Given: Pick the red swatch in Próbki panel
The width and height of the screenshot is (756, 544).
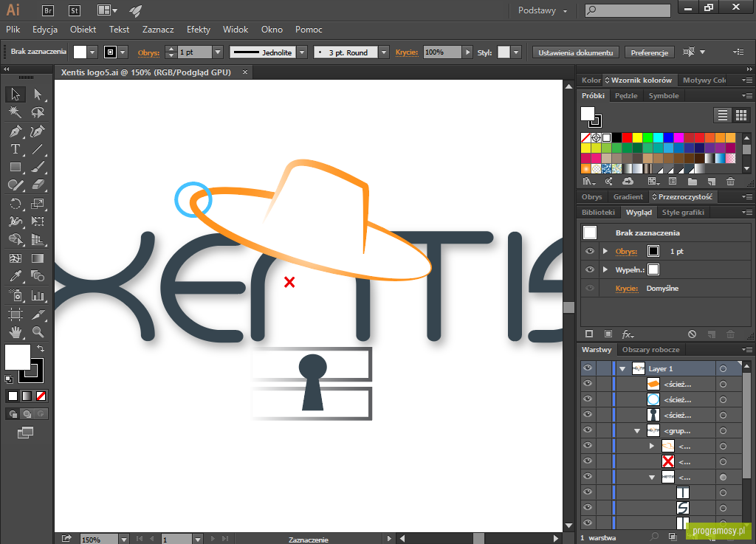Looking at the screenshot, I should (x=627, y=138).
